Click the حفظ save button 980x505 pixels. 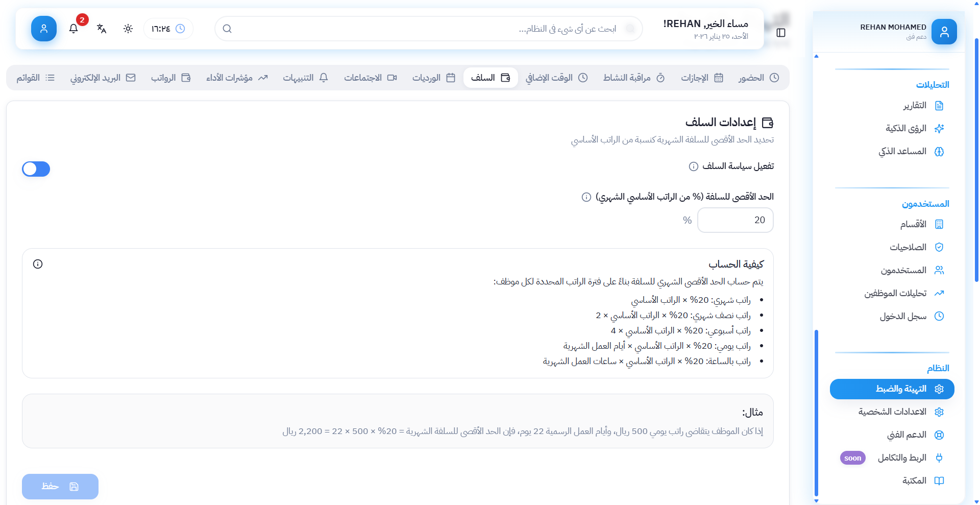point(60,487)
